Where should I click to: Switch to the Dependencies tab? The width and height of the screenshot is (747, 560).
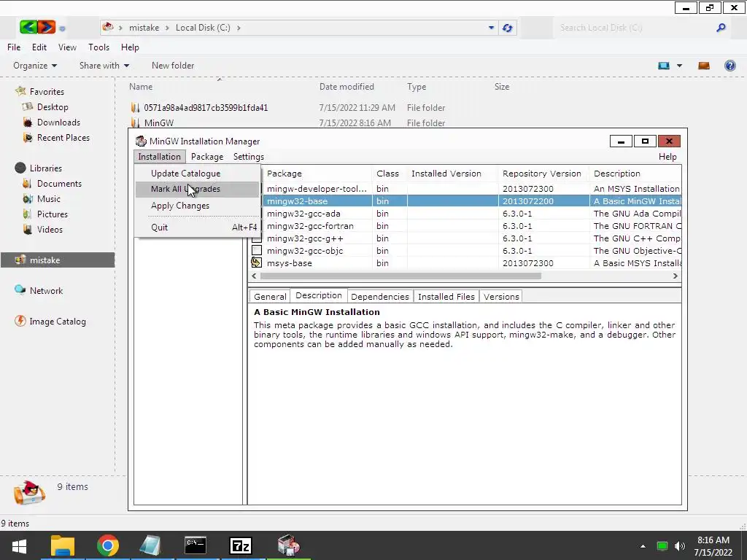click(x=379, y=297)
